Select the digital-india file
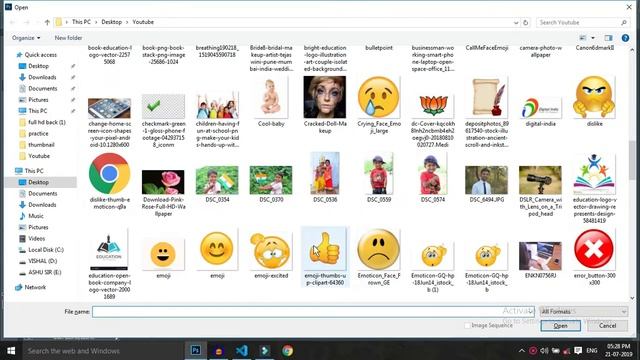This screenshot has width=640, height=360. 540,111
